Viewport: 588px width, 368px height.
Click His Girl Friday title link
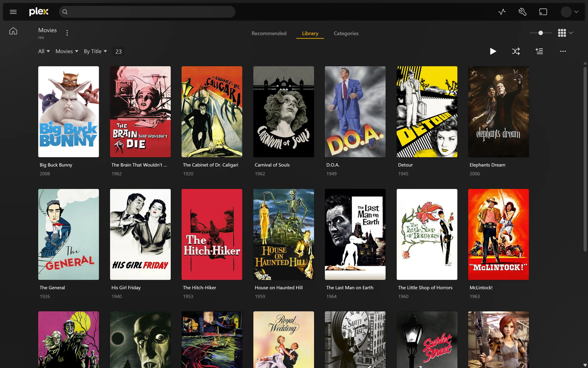[126, 288]
